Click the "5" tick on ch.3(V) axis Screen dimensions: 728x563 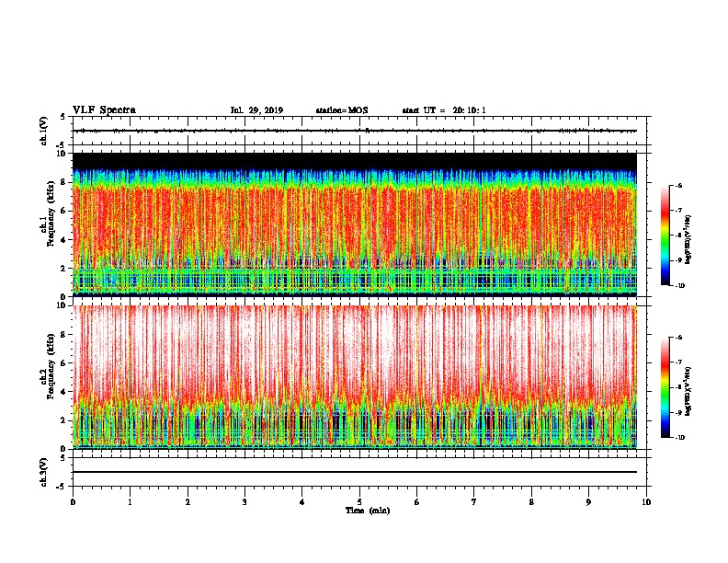tap(63, 458)
